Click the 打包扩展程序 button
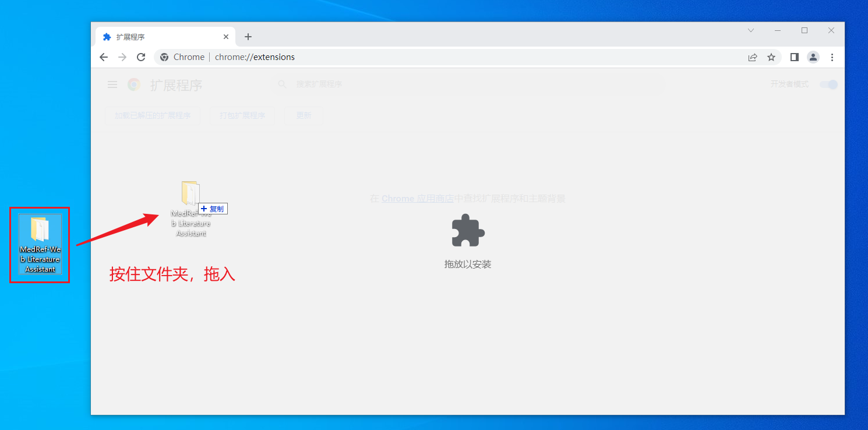This screenshot has width=868, height=430. pos(242,115)
